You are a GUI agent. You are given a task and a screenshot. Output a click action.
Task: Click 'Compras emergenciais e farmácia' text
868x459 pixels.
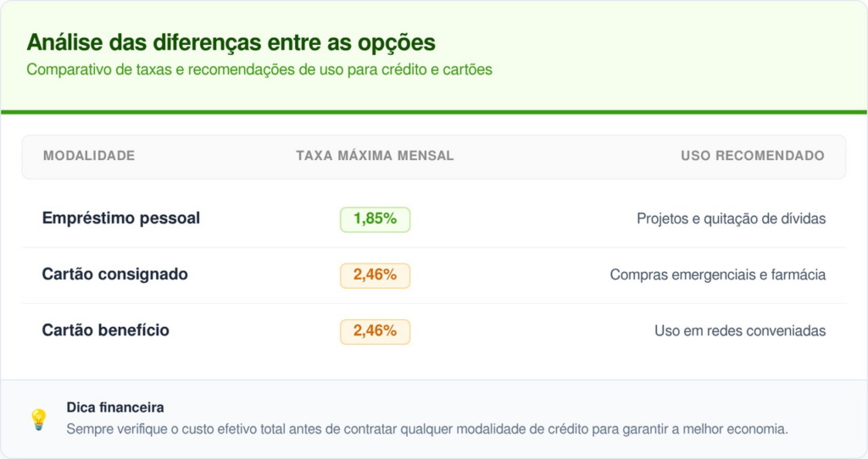coord(717,275)
